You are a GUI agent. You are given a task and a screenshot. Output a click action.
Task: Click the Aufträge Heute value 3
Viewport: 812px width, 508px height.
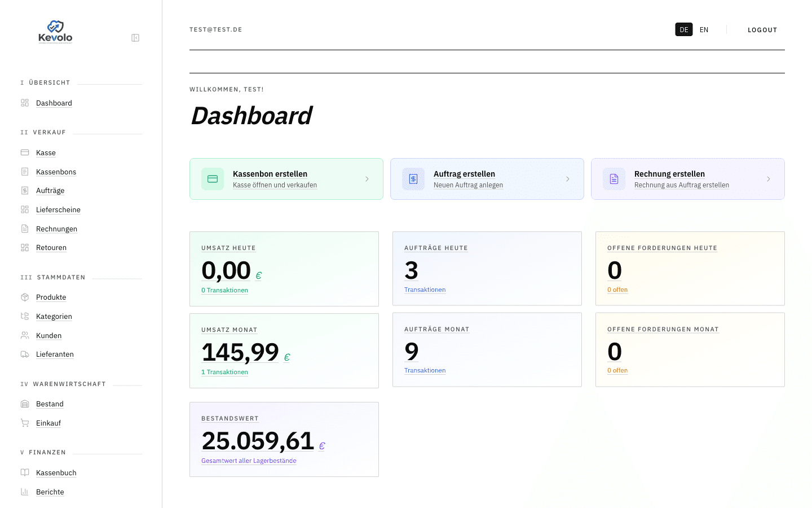[411, 270]
